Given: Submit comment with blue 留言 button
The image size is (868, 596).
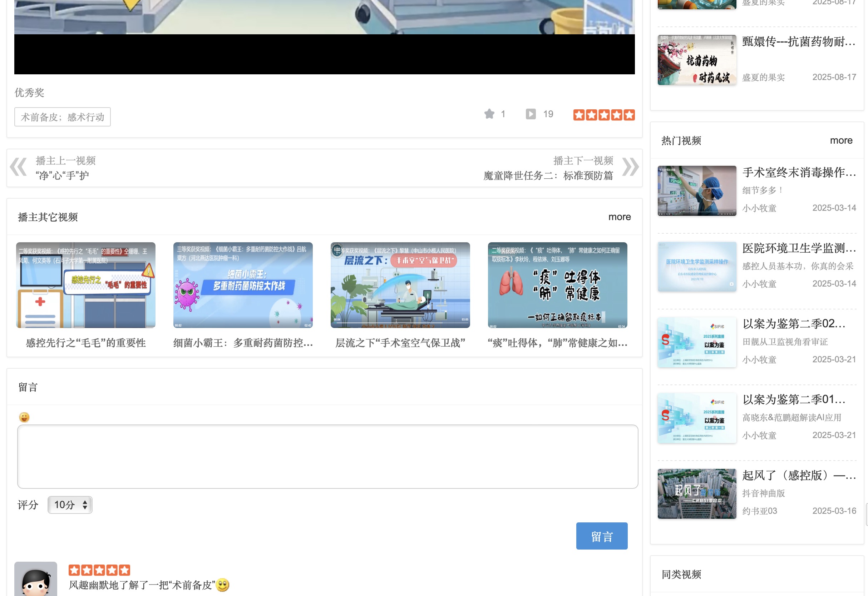Looking at the screenshot, I should coord(601,536).
